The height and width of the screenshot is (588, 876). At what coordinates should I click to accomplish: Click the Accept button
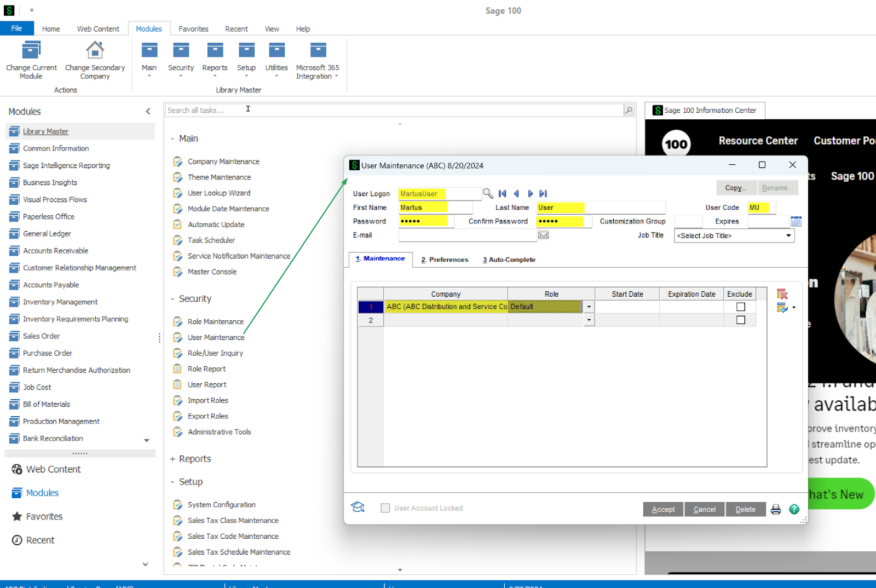(663, 509)
